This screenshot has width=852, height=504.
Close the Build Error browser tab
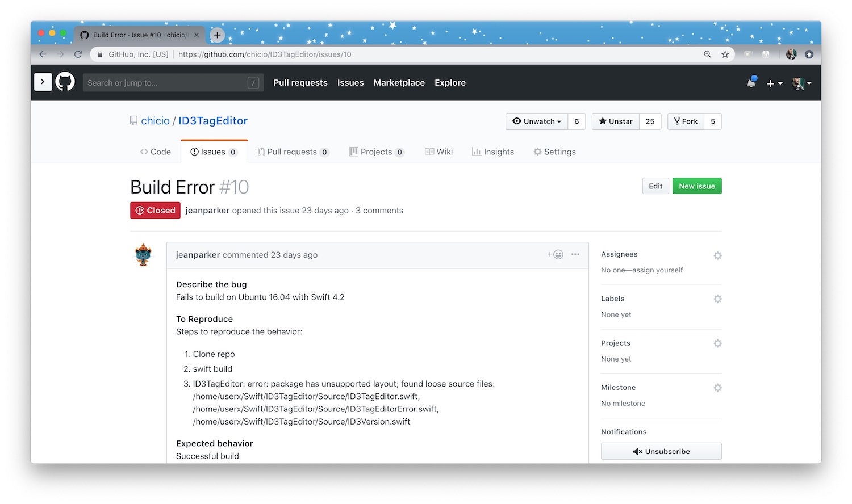[197, 35]
